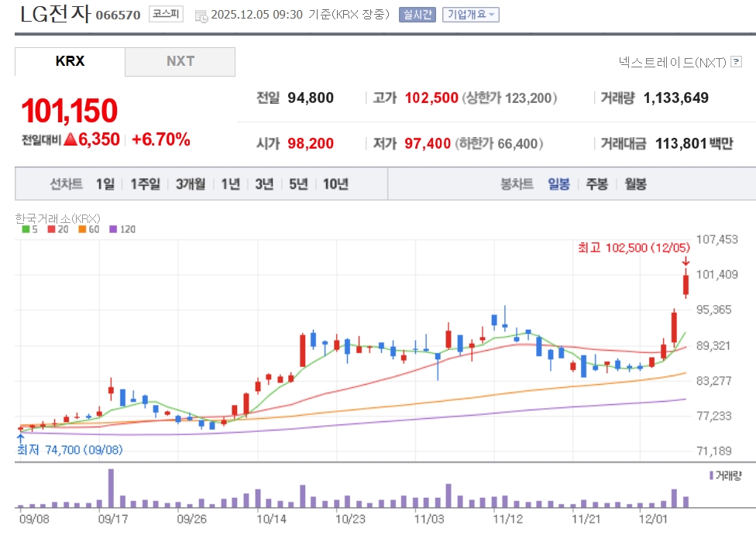Select the 1년 line chart period
Screen dimensions: 756x542
(231, 184)
